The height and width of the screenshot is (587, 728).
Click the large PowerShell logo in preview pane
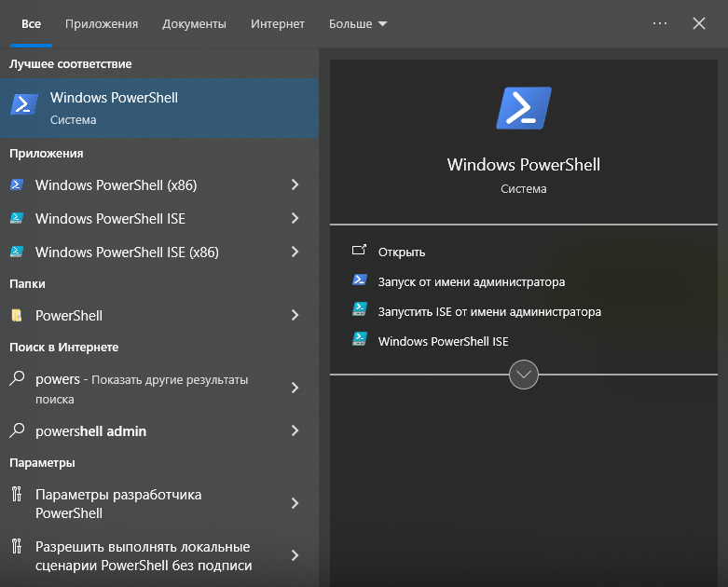[524, 108]
